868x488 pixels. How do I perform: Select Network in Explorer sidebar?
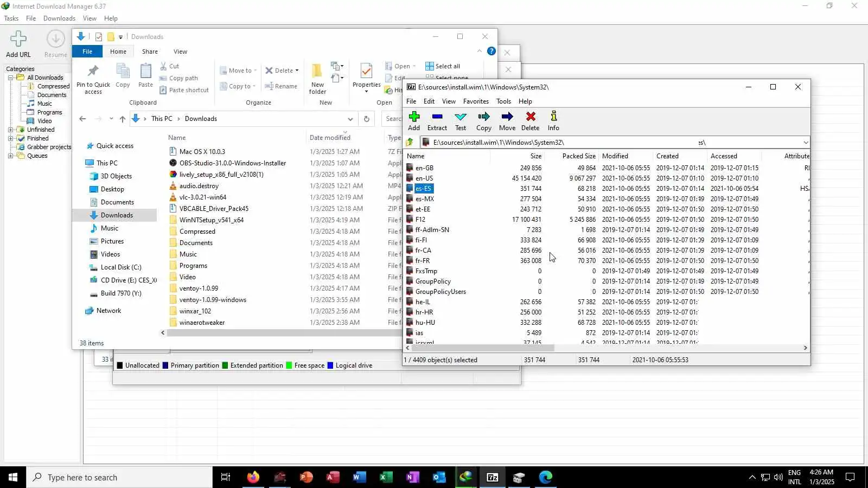tap(108, 311)
